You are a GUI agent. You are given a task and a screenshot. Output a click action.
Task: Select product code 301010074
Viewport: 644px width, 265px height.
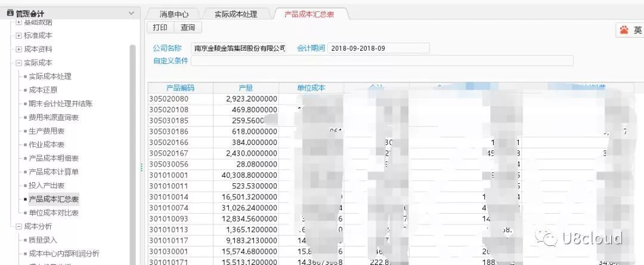pyautogui.click(x=168, y=208)
